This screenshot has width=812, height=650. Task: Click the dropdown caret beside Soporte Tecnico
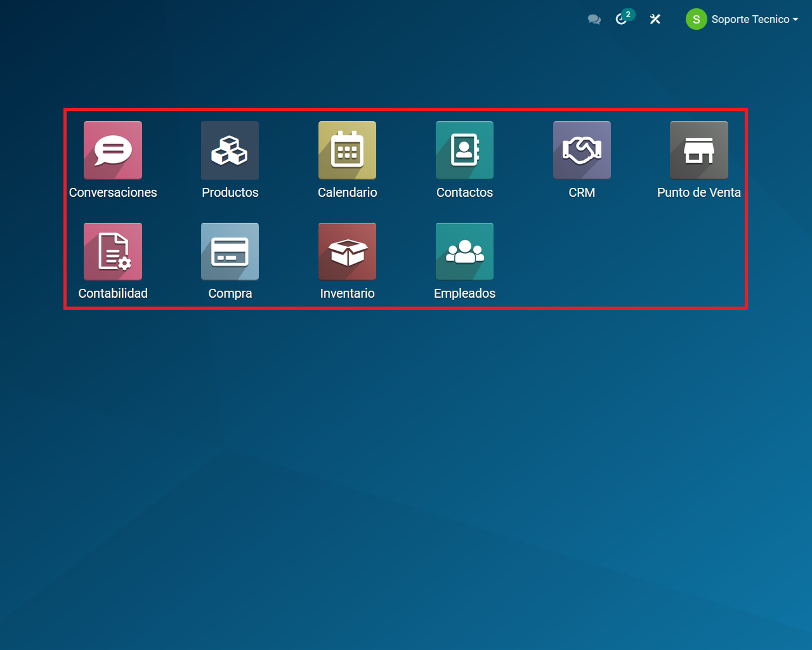[796, 20]
